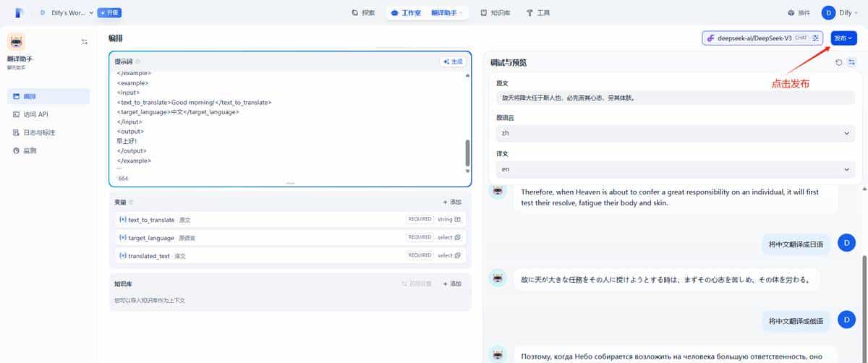Click the prompt editor scrollbar thumb
This screenshot has height=363, width=868.
coord(467,153)
